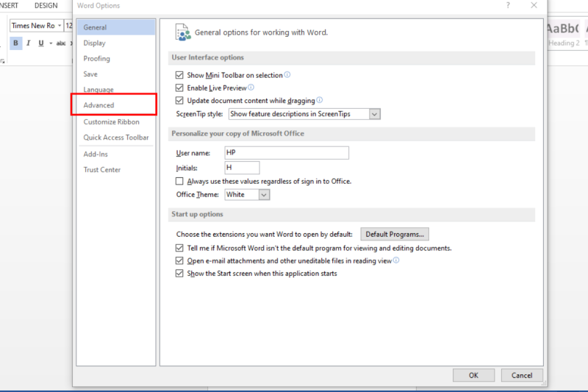Image resolution: width=588 pixels, height=392 pixels.
Task: Select General category in Word Options
Action: coord(116,27)
